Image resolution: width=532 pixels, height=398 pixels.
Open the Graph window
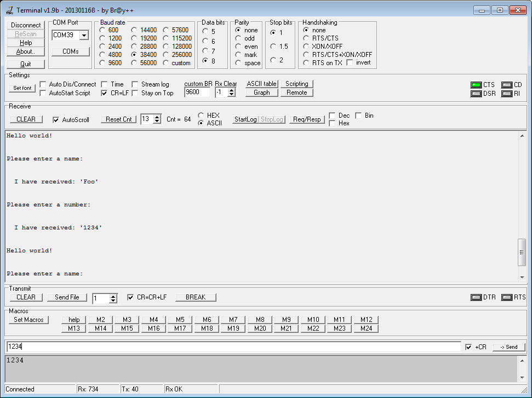coord(261,93)
